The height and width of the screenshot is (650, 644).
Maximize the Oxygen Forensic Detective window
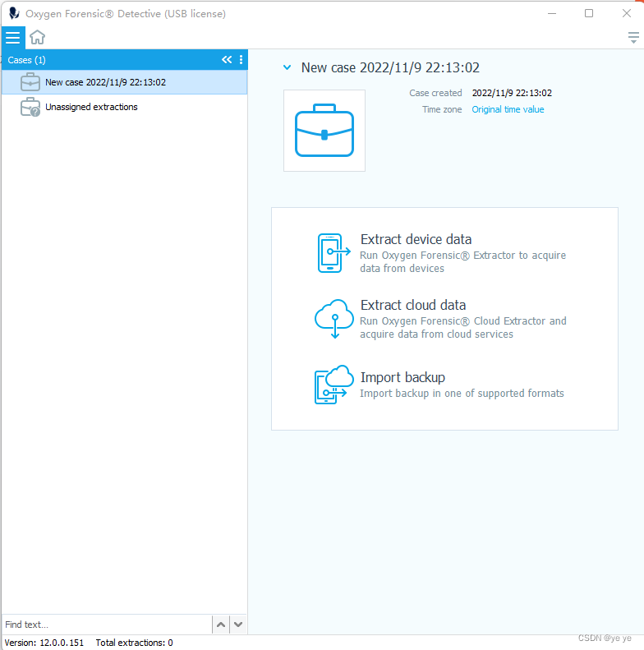point(589,13)
